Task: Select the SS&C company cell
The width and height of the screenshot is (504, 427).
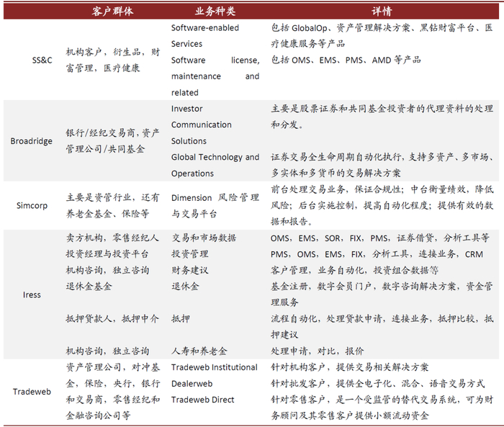Action: (42, 60)
